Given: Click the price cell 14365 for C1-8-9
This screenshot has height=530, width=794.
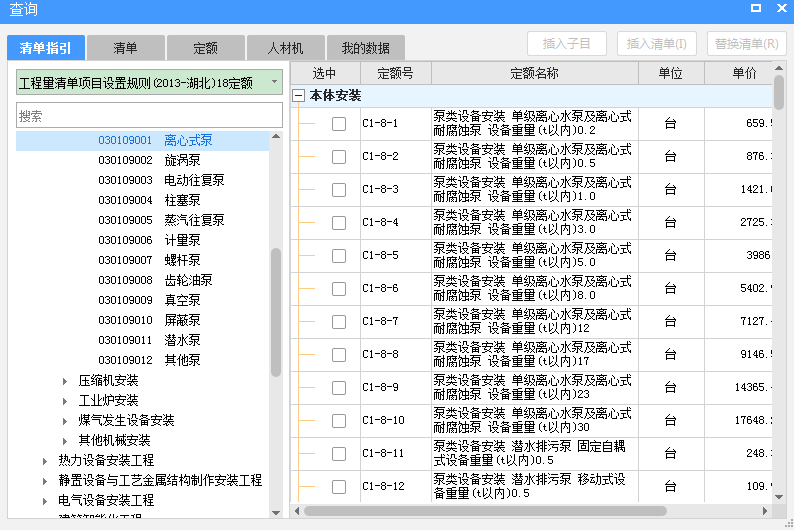Looking at the screenshot, I should [x=739, y=387].
